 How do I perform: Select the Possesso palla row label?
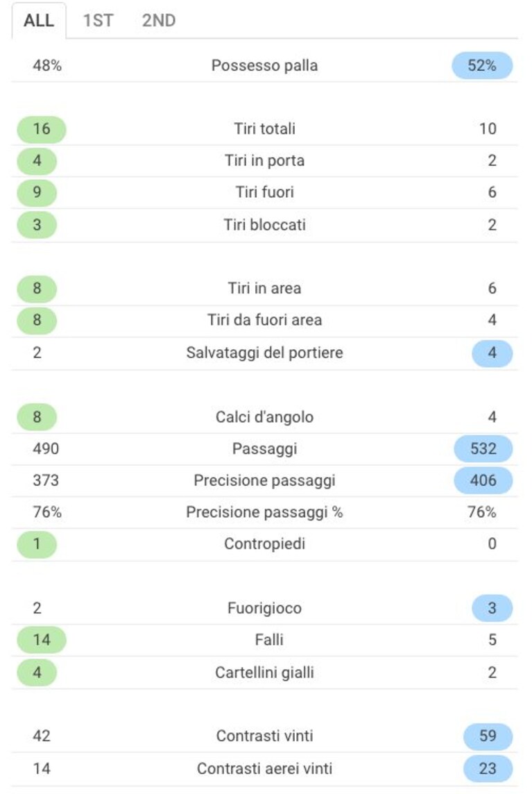point(264,65)
